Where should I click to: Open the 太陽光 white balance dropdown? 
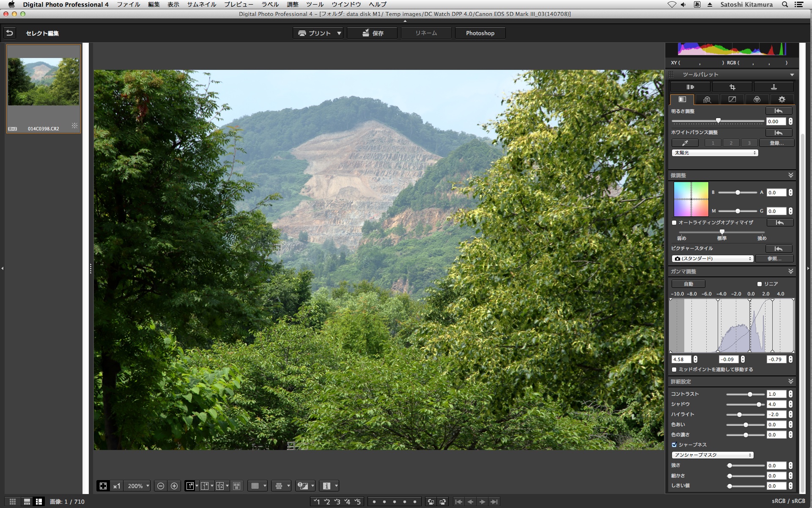coord(715,153)
